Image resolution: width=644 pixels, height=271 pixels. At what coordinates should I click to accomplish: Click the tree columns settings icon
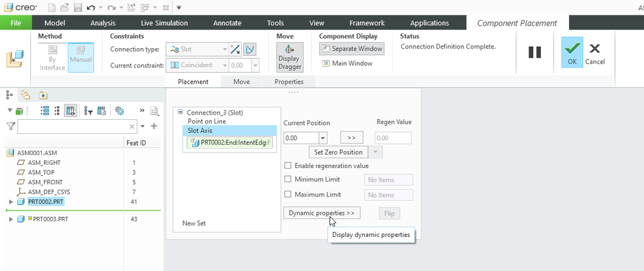tap(101, 111)
